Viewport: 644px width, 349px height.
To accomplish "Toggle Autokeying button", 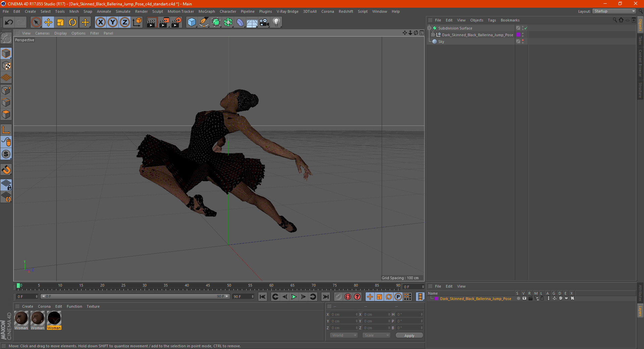I will click(348, 297).
